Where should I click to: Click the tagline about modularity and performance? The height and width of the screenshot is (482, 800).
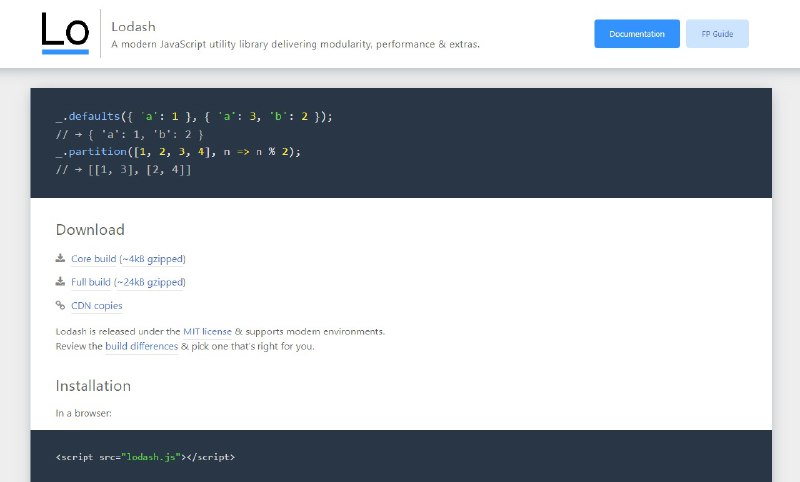pyautogui.click(x=295, y=44)
